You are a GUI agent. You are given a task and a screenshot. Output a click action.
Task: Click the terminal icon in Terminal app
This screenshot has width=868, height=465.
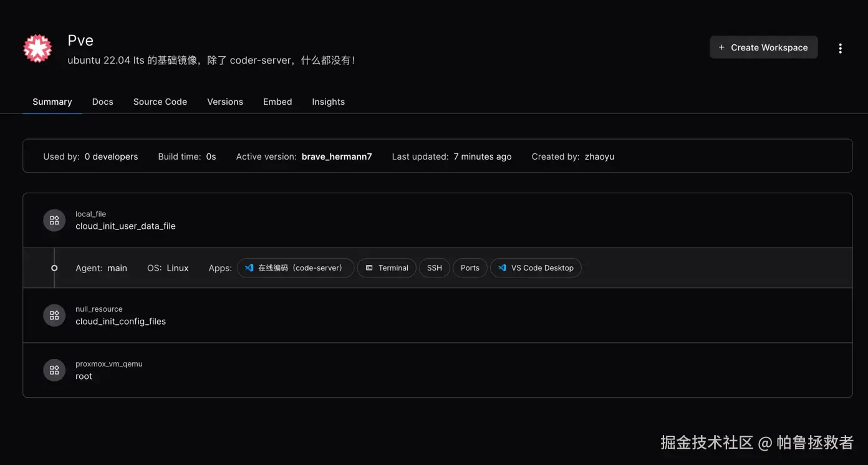[x=369, y=268]
